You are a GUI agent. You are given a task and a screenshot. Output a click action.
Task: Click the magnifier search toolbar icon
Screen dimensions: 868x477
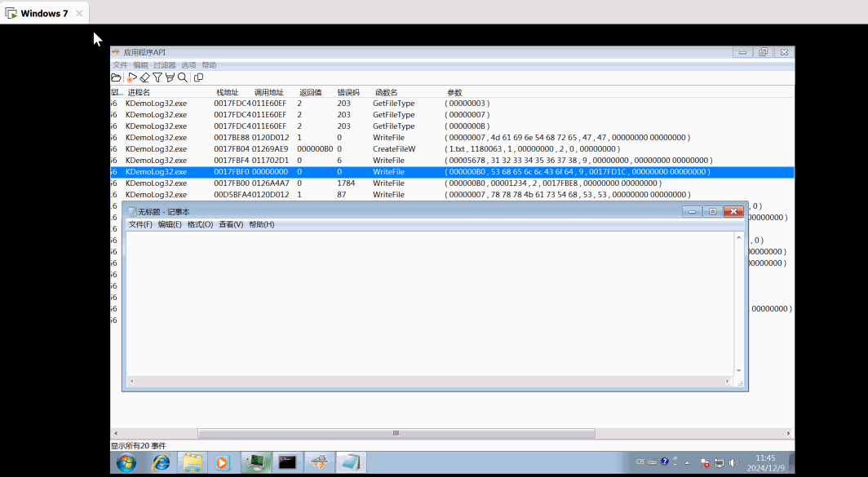(x=182, y=77)
